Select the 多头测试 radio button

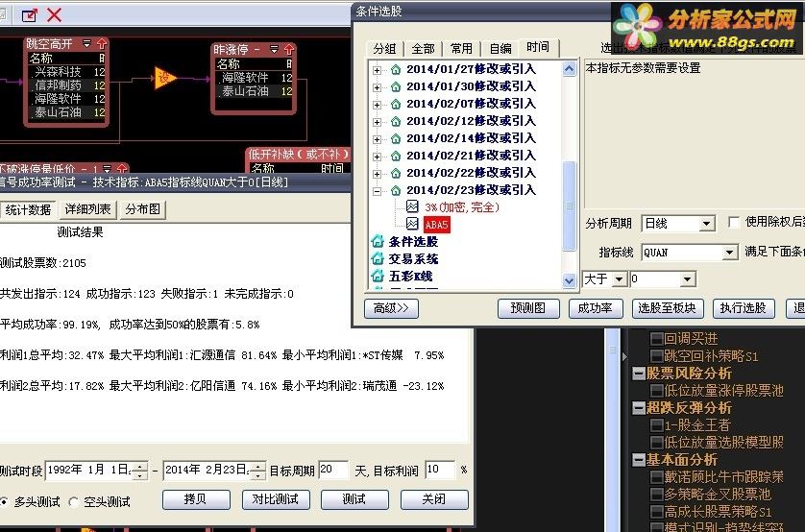(4, 501)
